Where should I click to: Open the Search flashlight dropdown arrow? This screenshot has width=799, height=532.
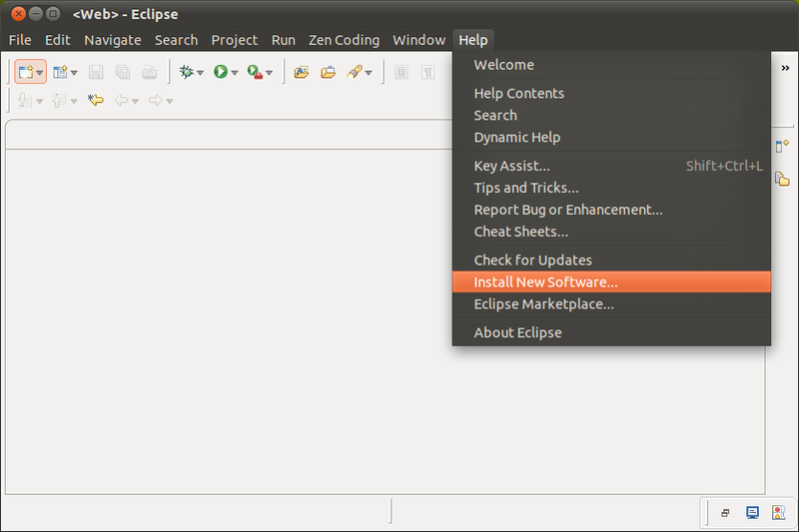click(369, 73)
